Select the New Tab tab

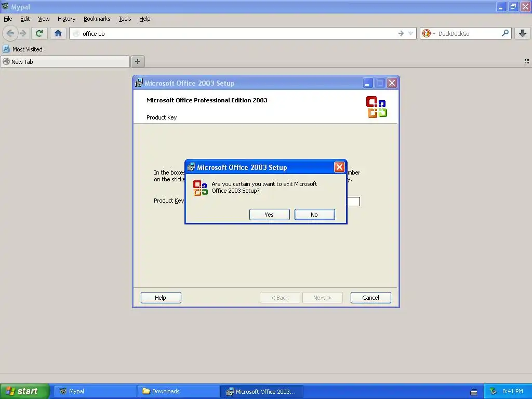click(65, 61)
